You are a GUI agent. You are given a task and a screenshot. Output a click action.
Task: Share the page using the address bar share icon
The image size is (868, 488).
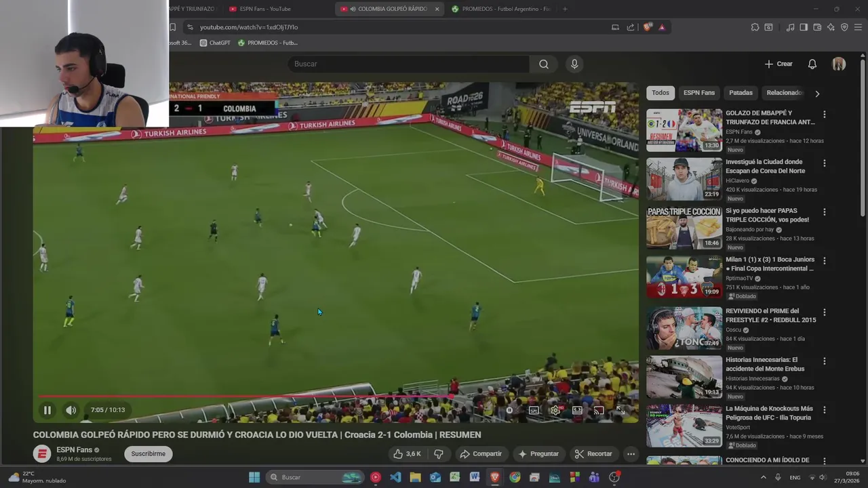[631, 27]
